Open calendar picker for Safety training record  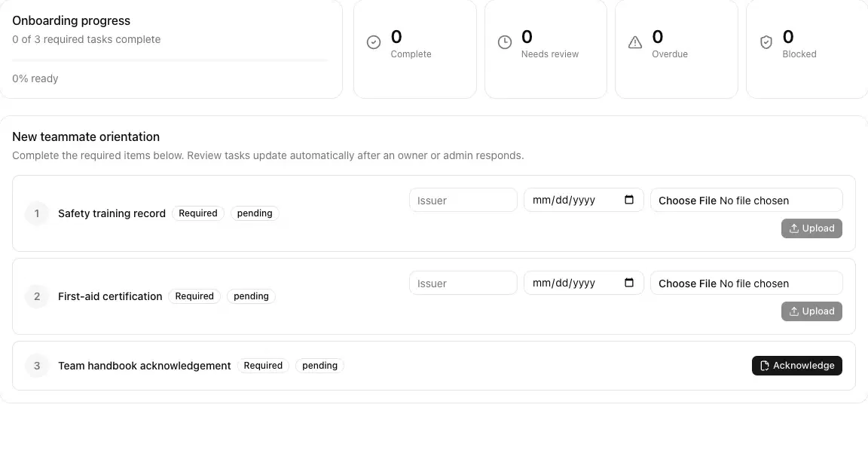pyautogui.click(x=629, y=200)
